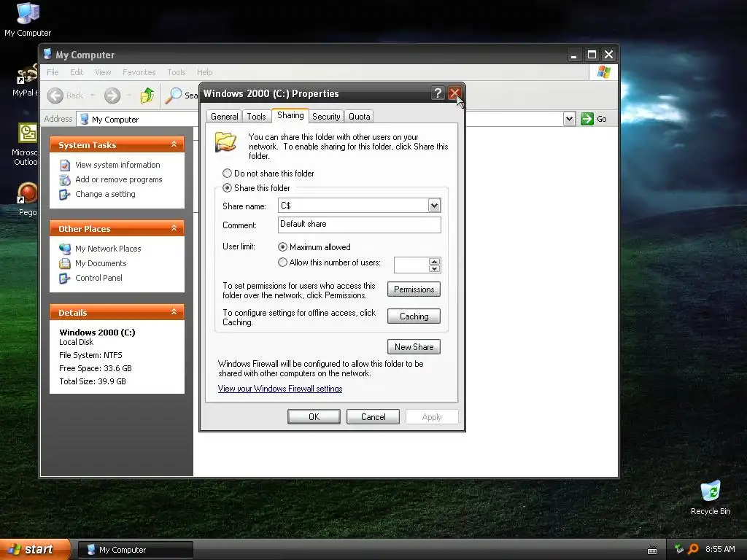Open the Help menu
The image size is (747, 560).
click(205, 72)
